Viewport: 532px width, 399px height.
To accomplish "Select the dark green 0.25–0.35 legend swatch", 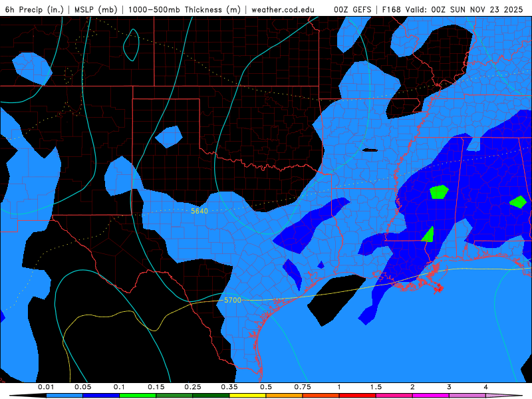I will [x=211, y=396].
